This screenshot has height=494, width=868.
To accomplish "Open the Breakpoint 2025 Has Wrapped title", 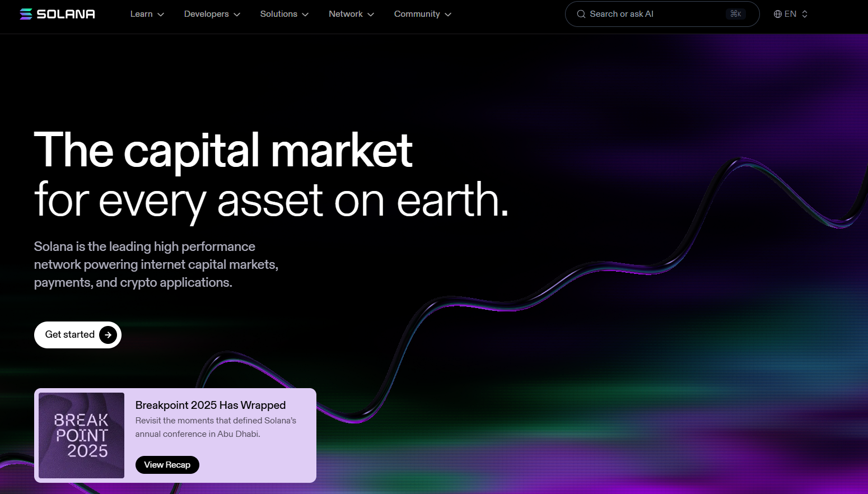I will (211, 405).
